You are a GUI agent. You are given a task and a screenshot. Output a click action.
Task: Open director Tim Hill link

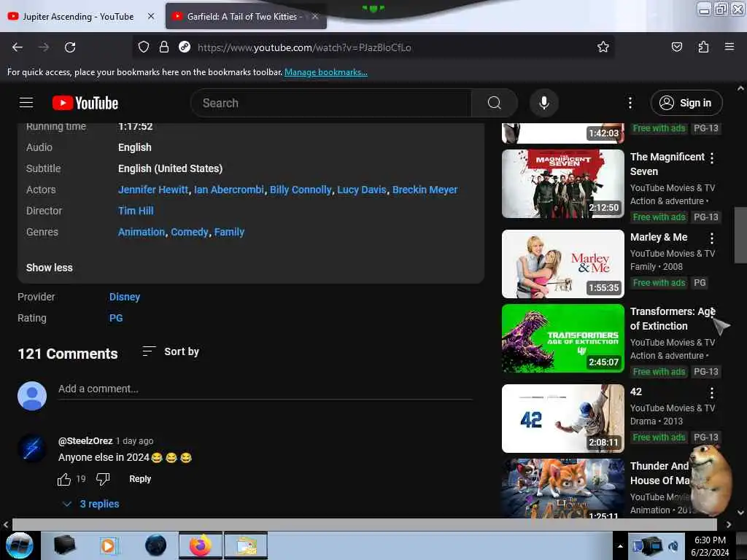click(x=136, y=211)
